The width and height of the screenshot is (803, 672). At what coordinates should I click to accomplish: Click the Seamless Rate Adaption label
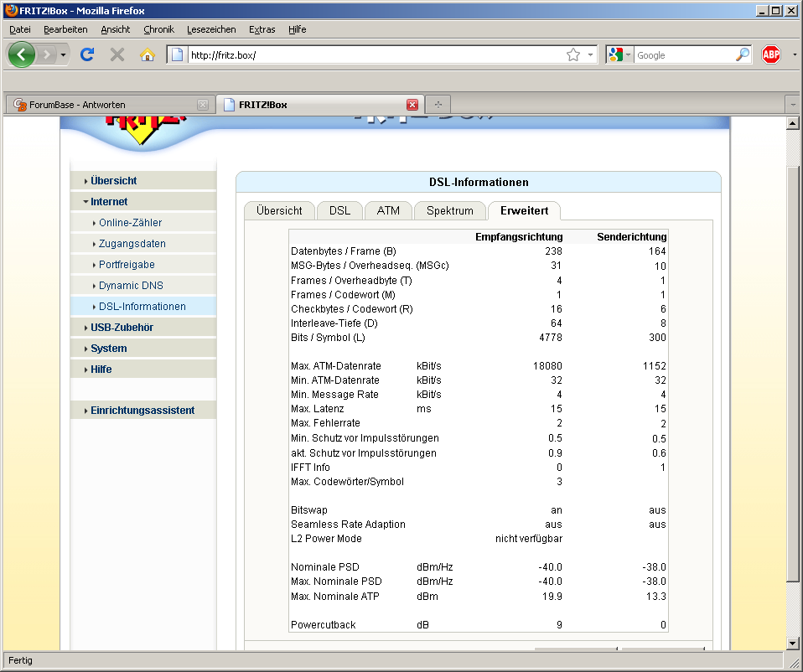click(348, 525)
